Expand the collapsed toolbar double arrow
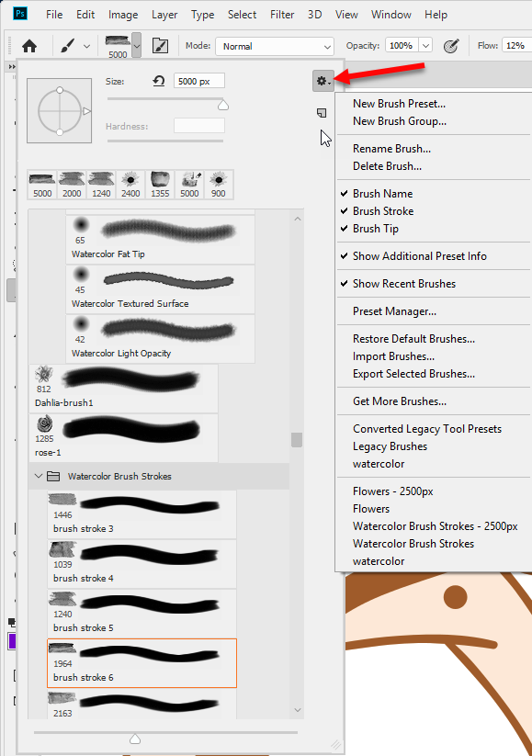Screen dimensions: 532x756 [12, 66]
